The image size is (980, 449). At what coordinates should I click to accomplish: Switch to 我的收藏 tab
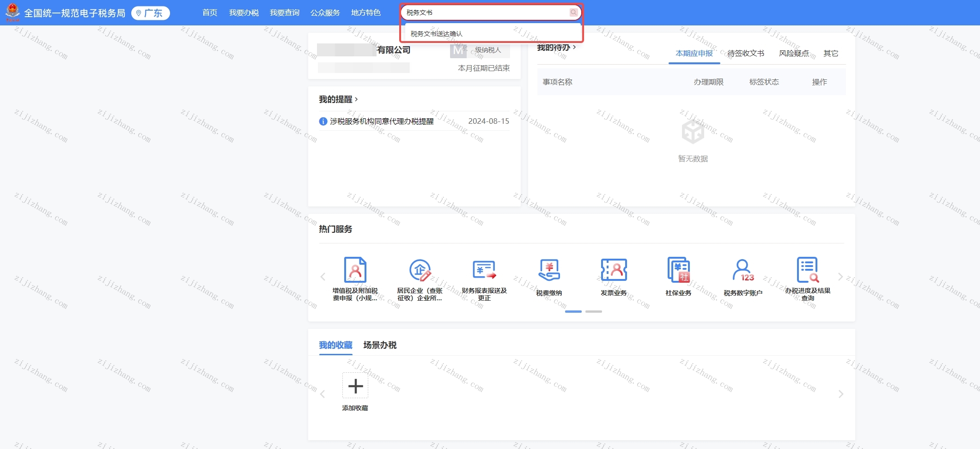pos(336,345)
